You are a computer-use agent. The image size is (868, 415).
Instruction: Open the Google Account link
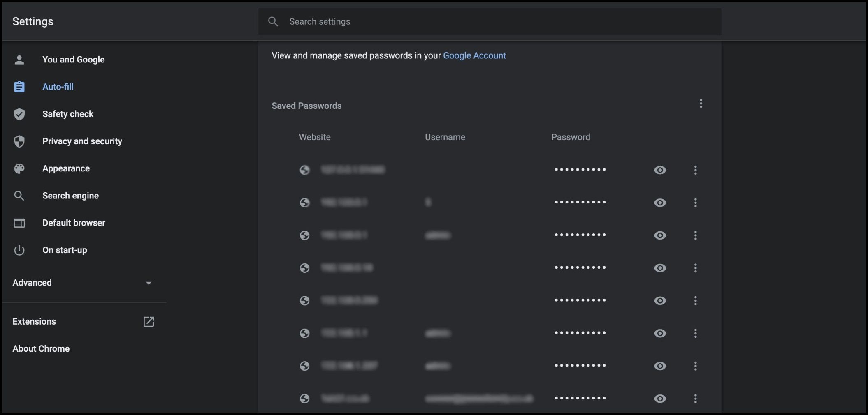pyautogui.click(x=474, y=55)
